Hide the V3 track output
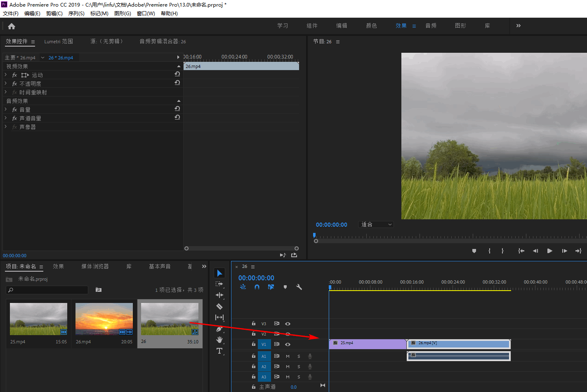Screen dimensions: 587x392 (288, 324)
